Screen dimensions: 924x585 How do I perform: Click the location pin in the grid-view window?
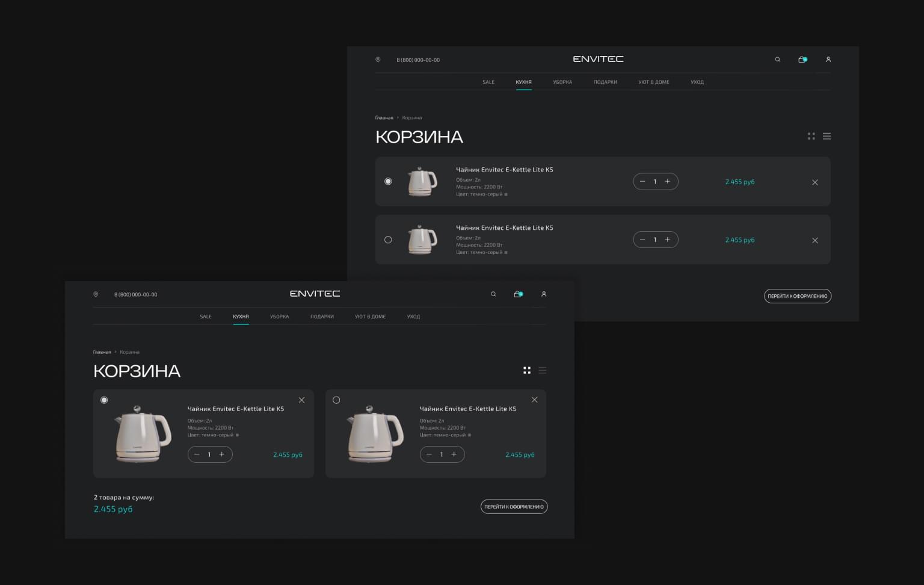(x=96, y=294)
